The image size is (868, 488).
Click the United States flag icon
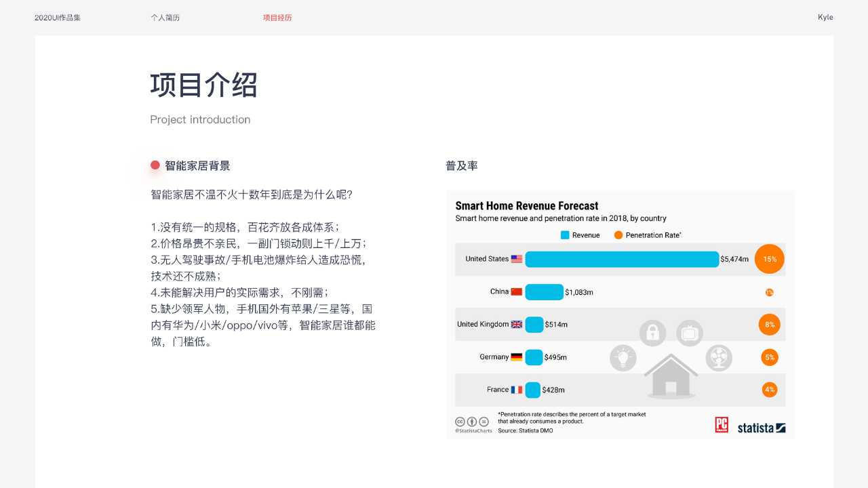coord(517,259)
